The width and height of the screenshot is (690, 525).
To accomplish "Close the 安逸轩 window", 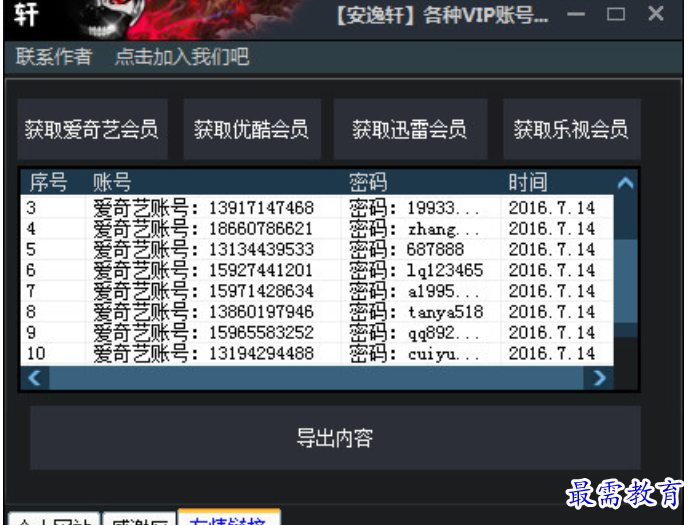I will tap(656, 14).
